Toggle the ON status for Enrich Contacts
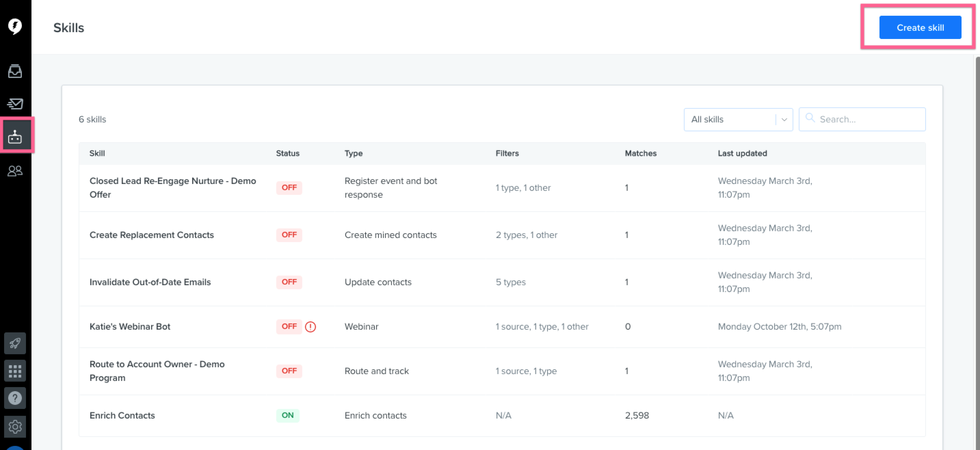The width and height of the screenshot is (980, 450). point(288,415)
